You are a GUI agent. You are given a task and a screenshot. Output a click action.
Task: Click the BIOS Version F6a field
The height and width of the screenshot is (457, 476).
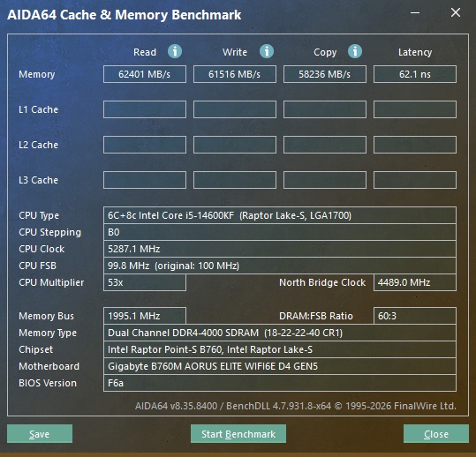click(280, 383)
